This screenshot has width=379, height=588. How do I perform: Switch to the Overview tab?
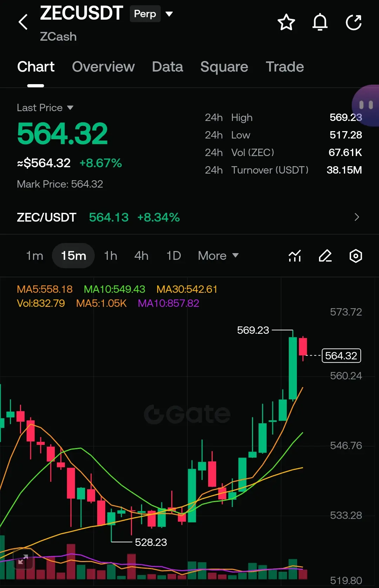click(x=103, y=67)
